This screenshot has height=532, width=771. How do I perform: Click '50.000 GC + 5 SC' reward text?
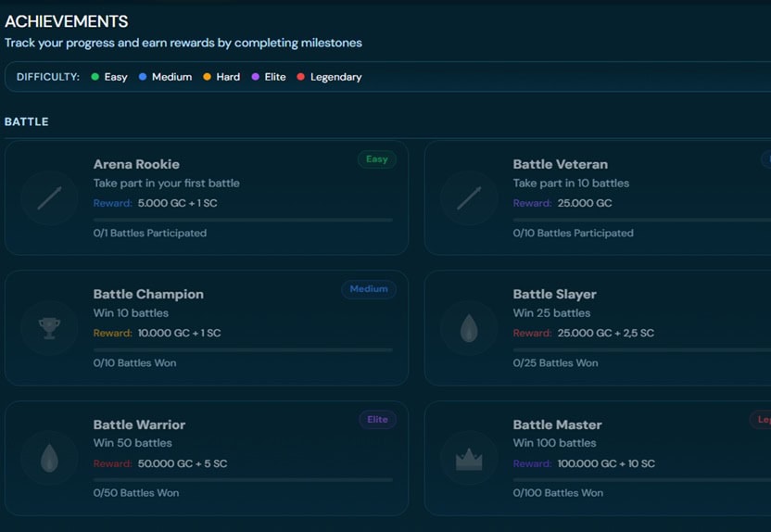183,463
